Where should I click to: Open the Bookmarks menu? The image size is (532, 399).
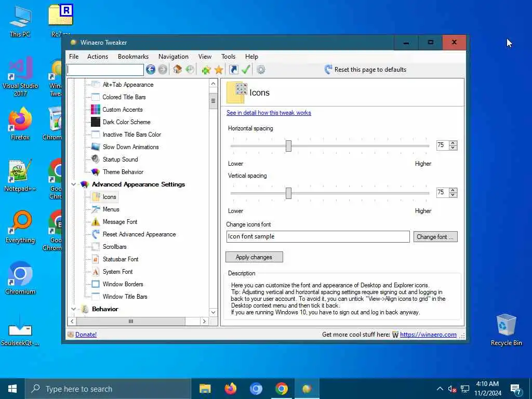click(x=133, y=57)
